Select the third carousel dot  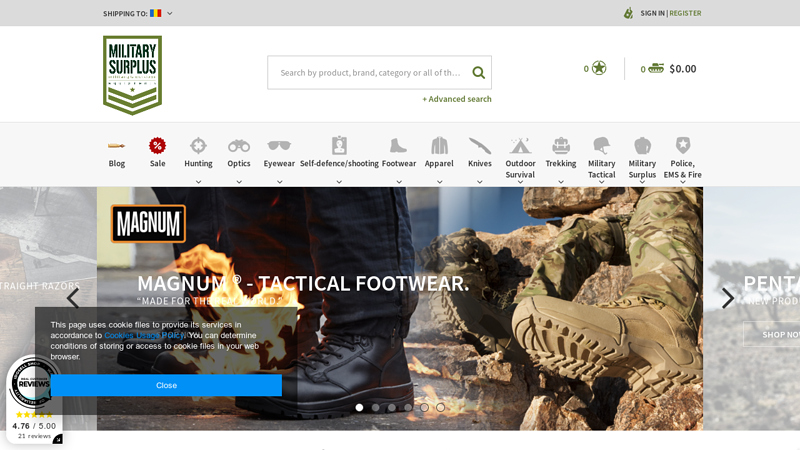(391, 407)
